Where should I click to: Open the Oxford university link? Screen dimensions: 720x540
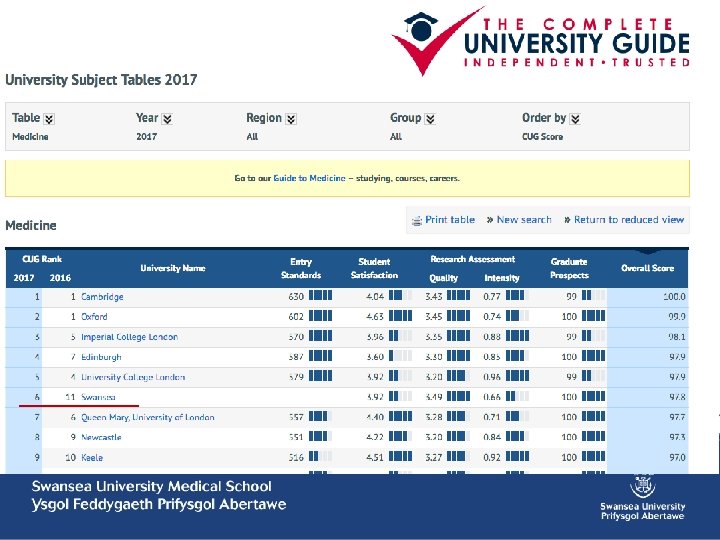tap(94, 316)
